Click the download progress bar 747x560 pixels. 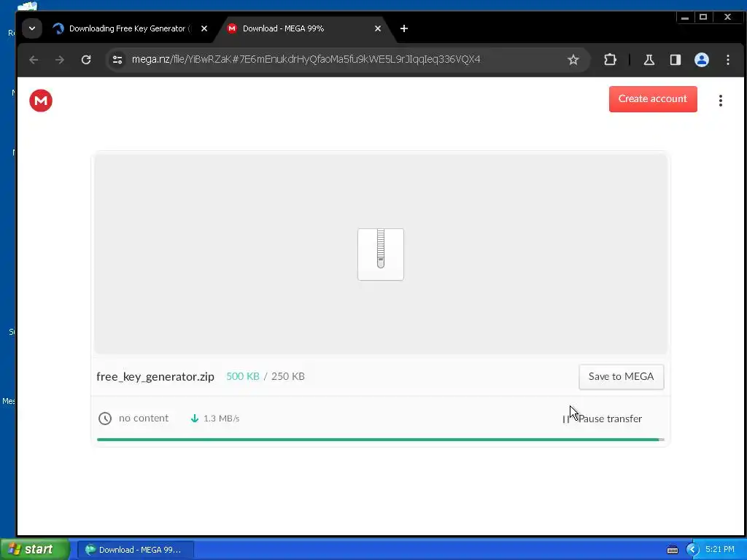tap(380, 440)
